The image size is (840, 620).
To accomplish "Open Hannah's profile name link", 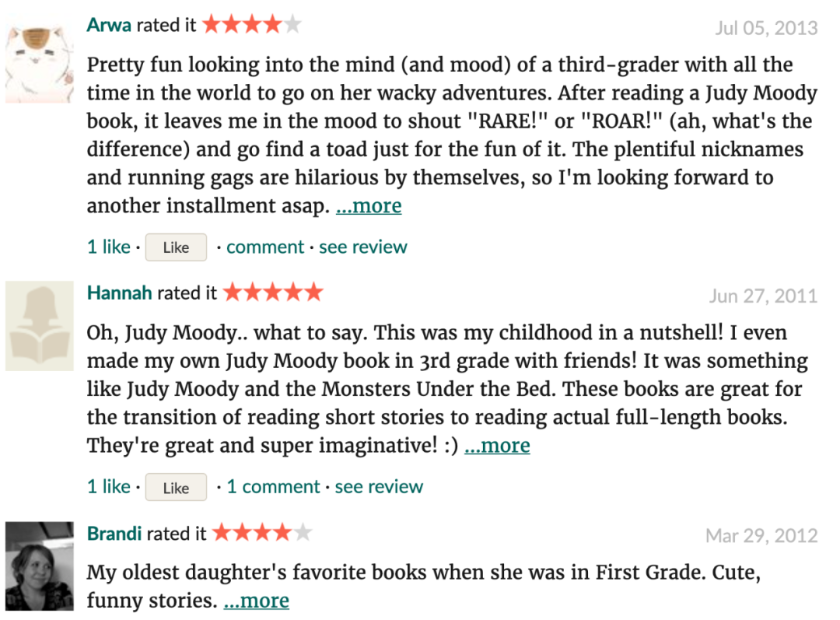I will 120,293.
